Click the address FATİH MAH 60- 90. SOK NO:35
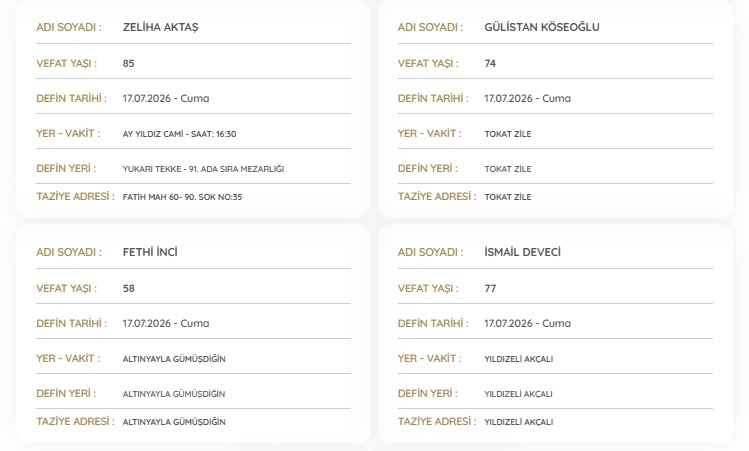The height and width of the screenshot is (451, 749). point(182,197)
